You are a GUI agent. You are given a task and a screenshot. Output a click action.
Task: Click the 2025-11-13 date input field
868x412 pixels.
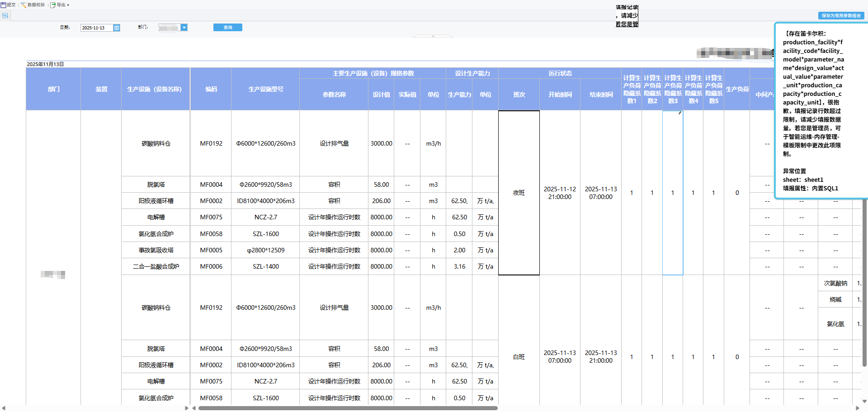click(x=96, y=28)
